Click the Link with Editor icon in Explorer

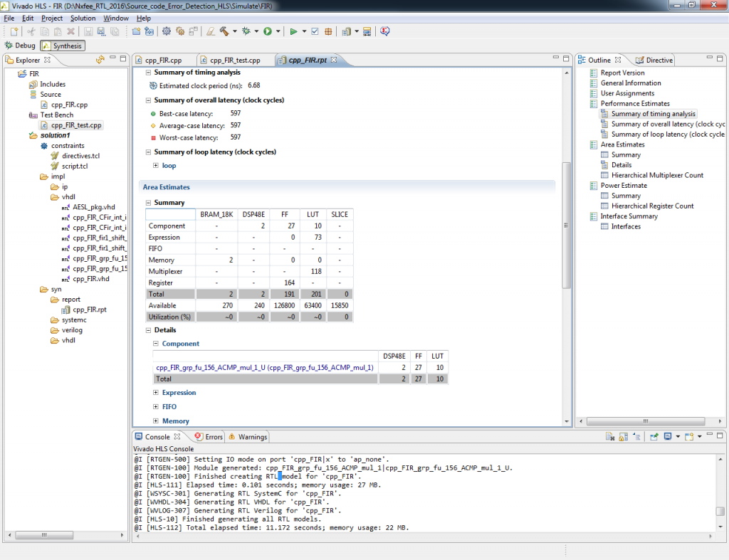(x=100, y=60)
